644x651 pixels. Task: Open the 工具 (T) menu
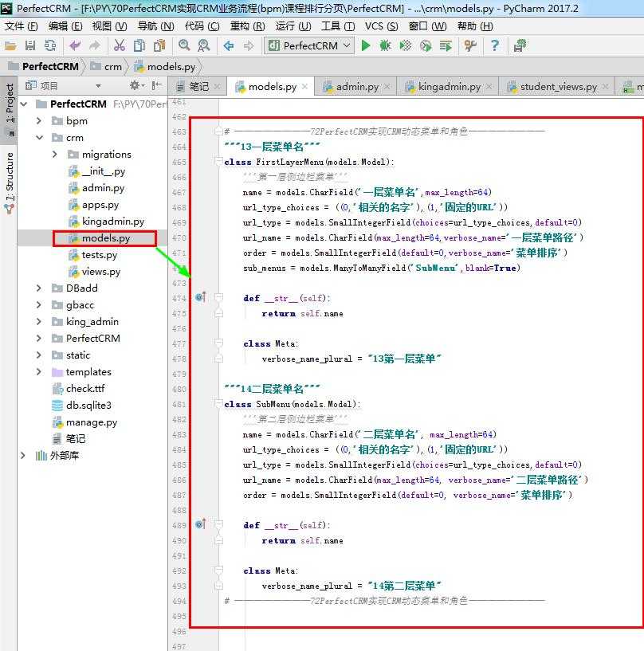coord(338,26)
